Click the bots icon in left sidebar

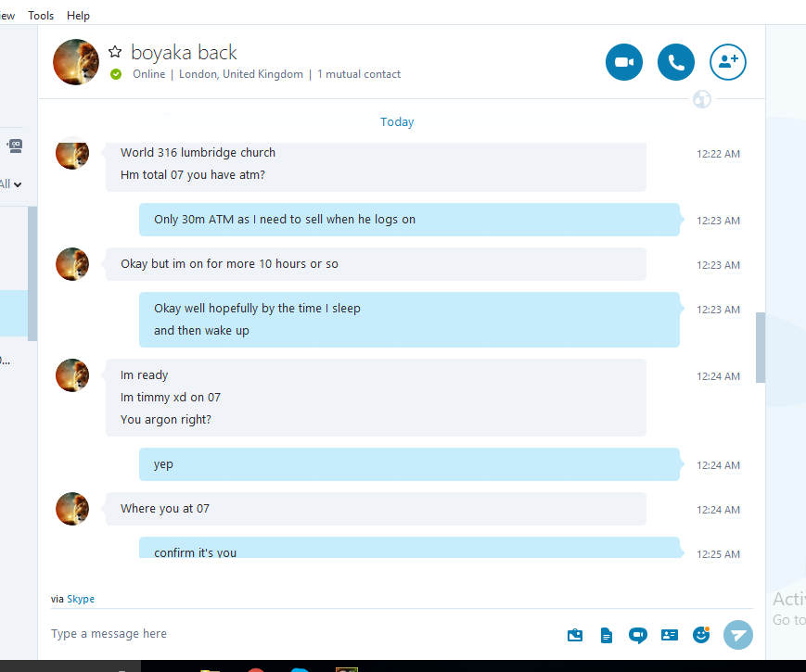tap(15, 146)
